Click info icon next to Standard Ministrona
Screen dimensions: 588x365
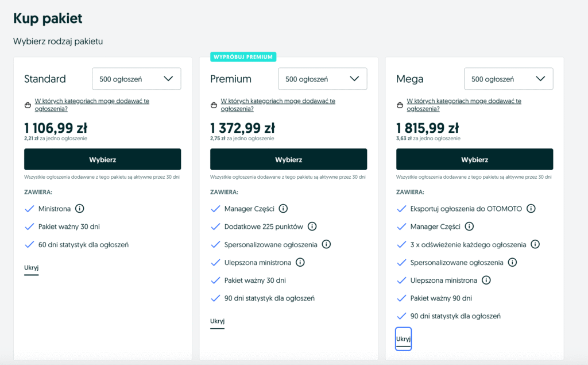80,209
